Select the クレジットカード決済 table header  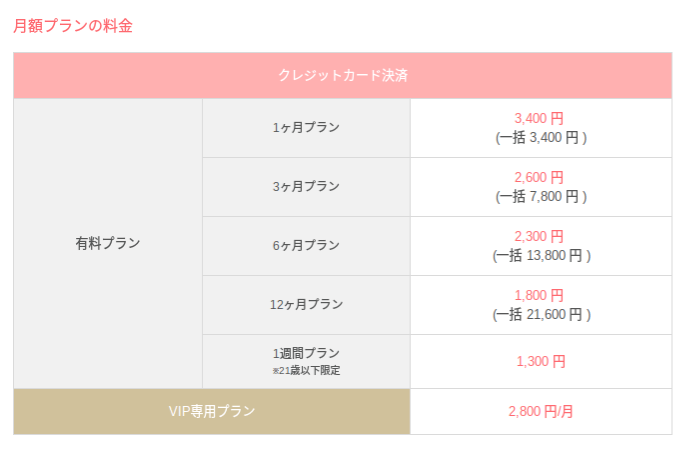click(x=342, y=75)
